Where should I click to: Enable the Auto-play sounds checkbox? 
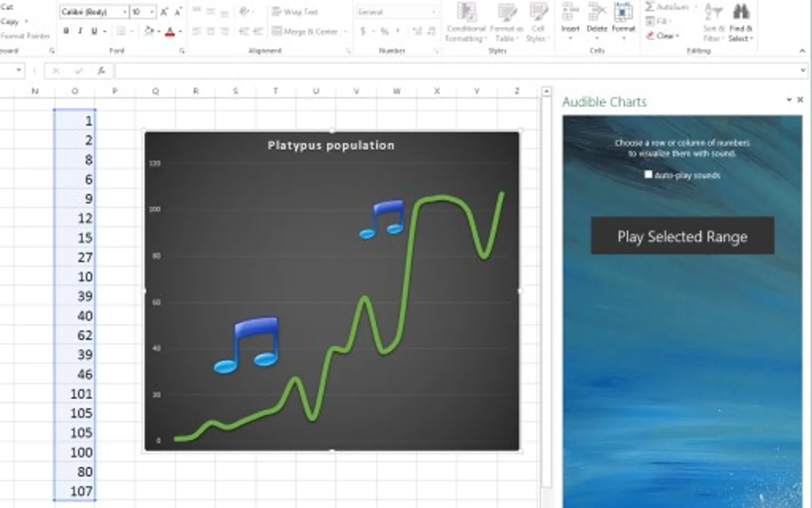click(x=648, y=175)
